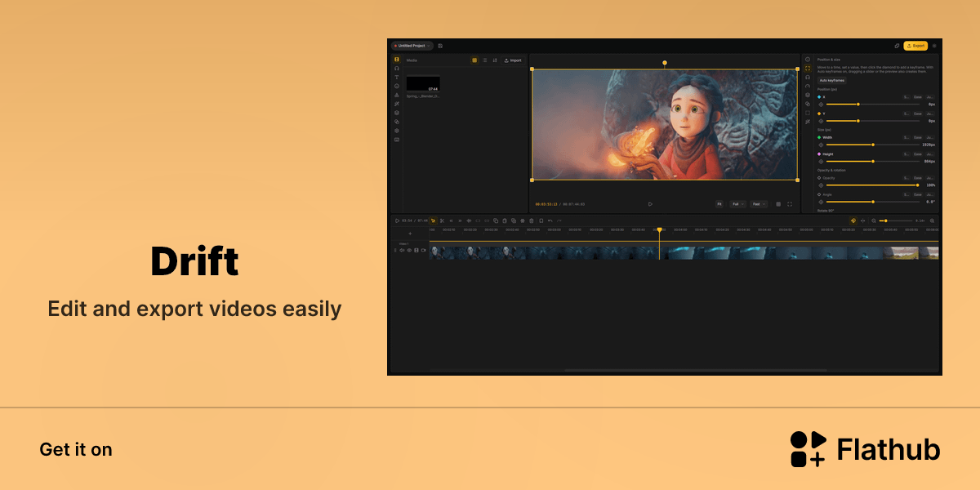Click the highlighted razor tool in timeline toolbar

coord(434,220)
